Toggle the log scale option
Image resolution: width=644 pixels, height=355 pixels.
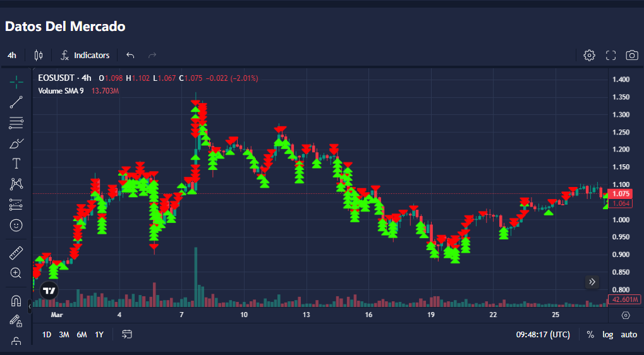pyautogui.click(x=607, y=334)
